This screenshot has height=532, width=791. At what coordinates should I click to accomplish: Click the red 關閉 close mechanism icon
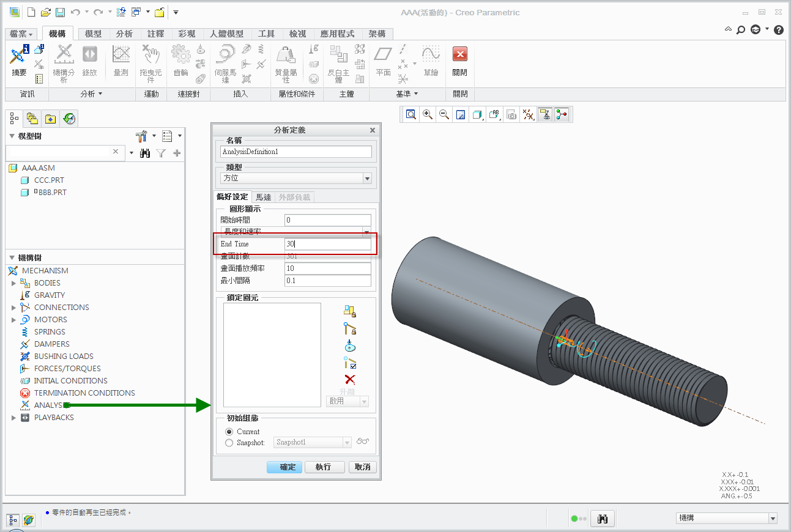459,54
